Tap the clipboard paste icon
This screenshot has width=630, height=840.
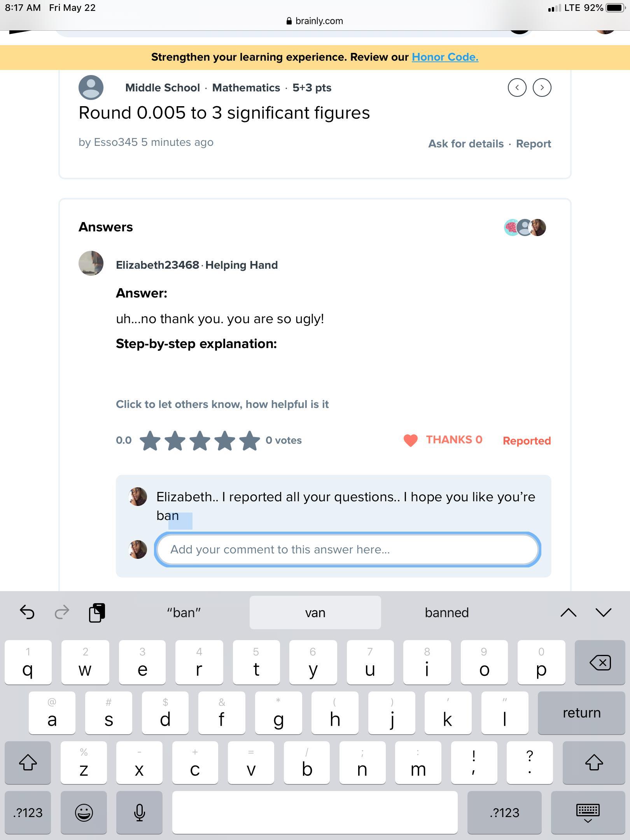pyautogui.click(x=97, y=612)
